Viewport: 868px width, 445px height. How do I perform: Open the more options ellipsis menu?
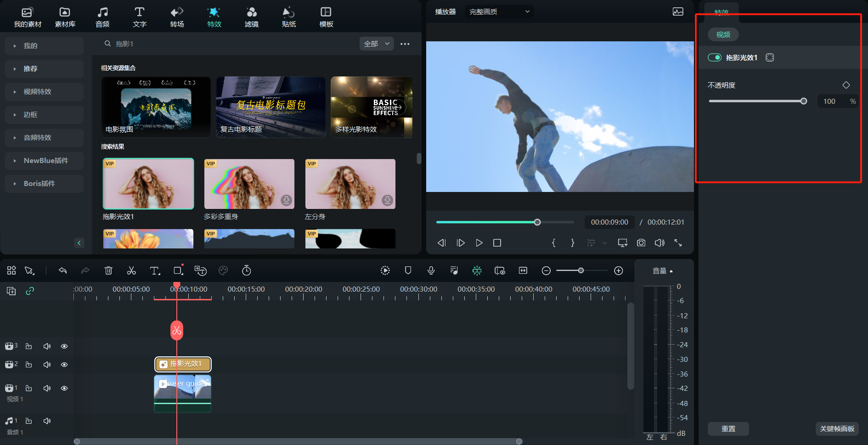point(405,44)
